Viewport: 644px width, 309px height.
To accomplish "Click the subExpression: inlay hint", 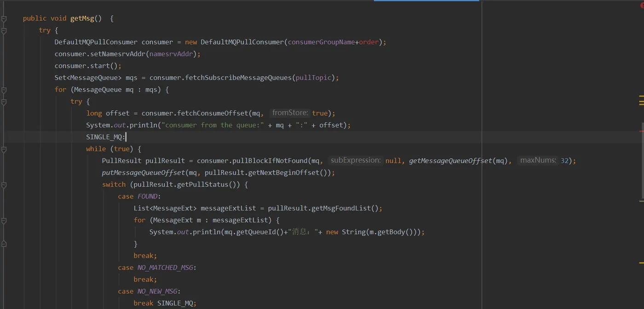I will (356, 160).
